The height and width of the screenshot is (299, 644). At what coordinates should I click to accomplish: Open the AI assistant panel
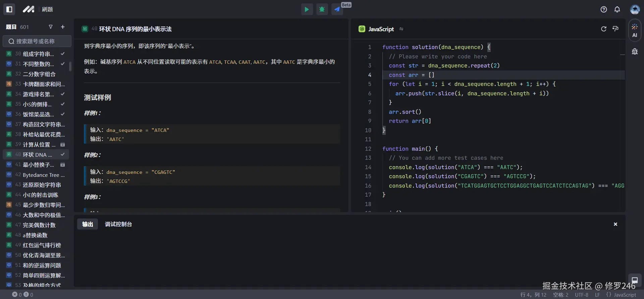click(x=635, y=31)
